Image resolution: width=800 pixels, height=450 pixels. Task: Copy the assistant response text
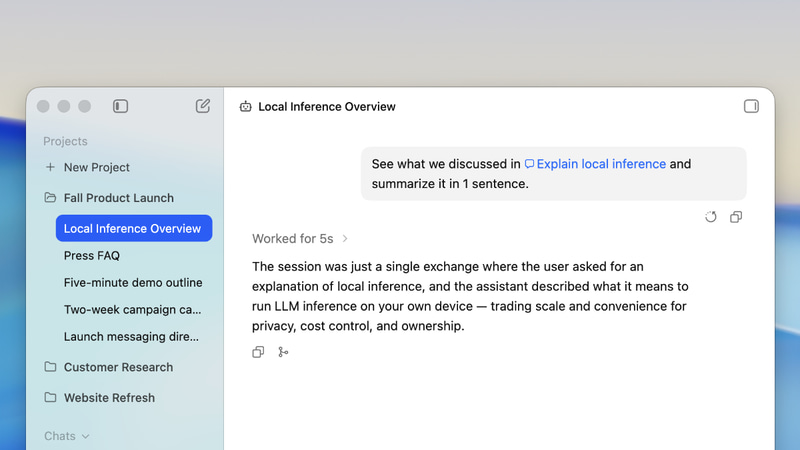[258, 352]
